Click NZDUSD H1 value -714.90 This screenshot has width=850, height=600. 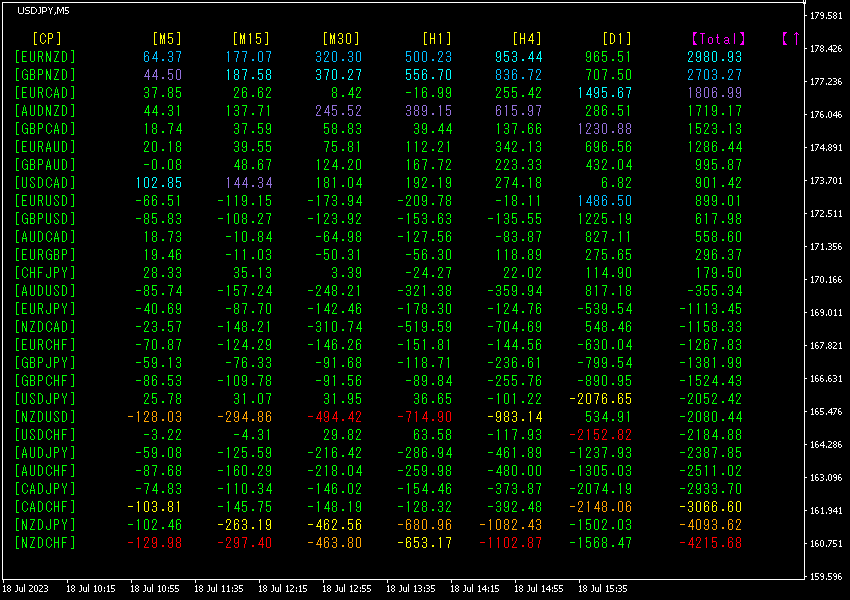point(424,417)
